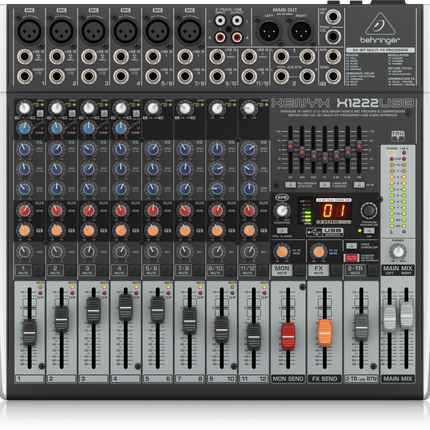
Task: Click the Main Mix right fader
Action: click(x=406, y=316)
